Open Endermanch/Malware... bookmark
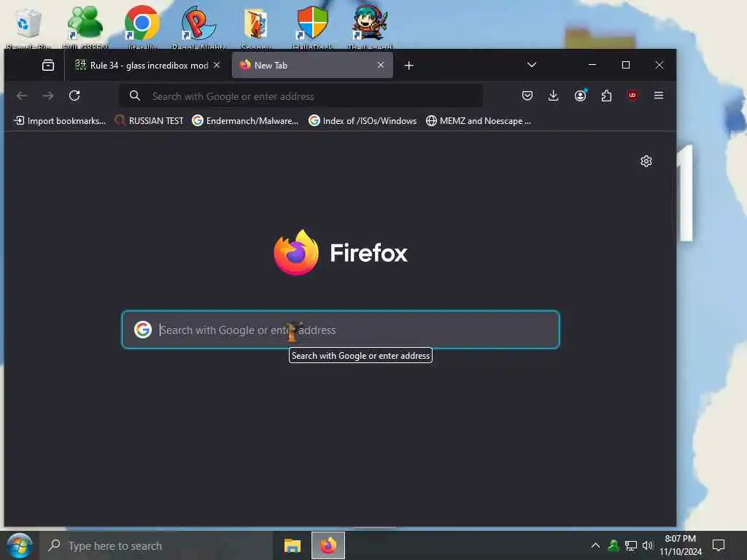747x560 pixels. pos(245,121)
